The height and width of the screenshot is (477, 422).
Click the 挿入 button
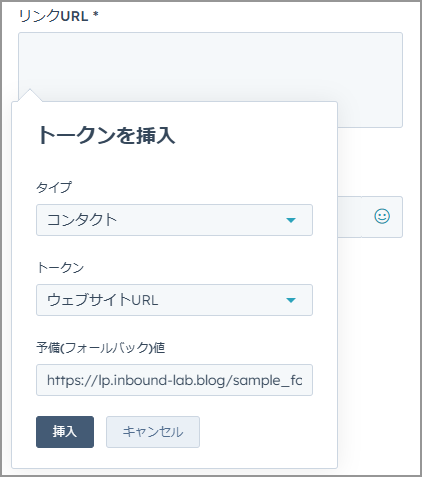pos(65,432)
